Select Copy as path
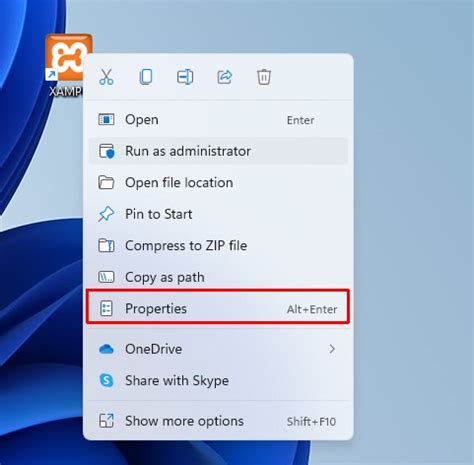 click(x=218, y=277)
